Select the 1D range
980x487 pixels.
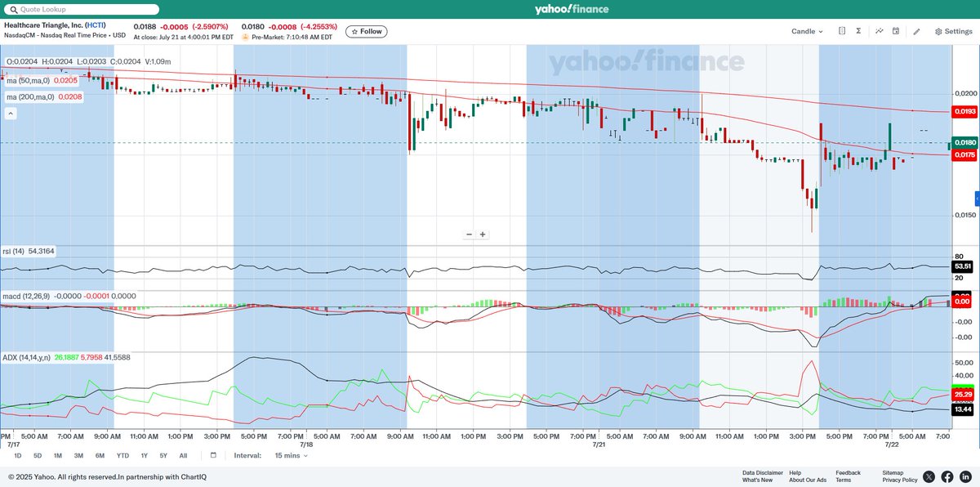coord(17,455)
